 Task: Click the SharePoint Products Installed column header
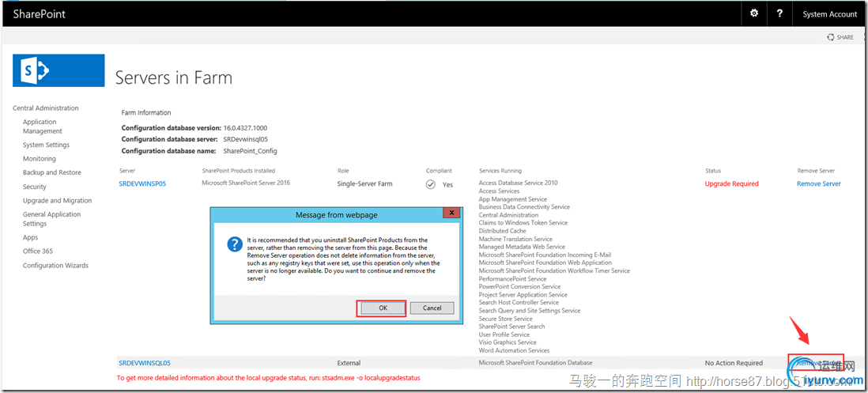pyautogui.click(x=238, y=171)
